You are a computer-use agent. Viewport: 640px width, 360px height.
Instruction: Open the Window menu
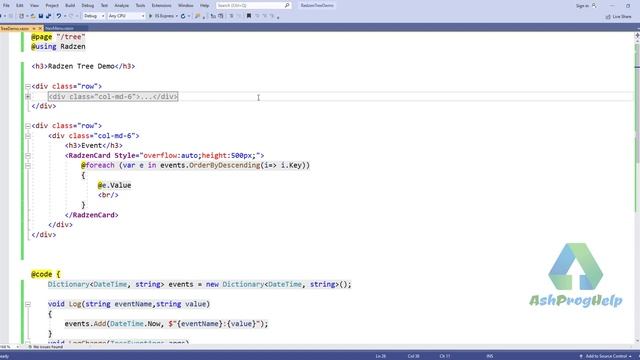click(x=186, y=6)
